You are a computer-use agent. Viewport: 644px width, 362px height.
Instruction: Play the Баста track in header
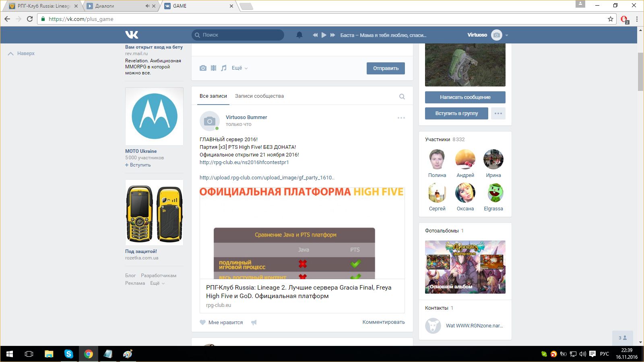(324, 35)
